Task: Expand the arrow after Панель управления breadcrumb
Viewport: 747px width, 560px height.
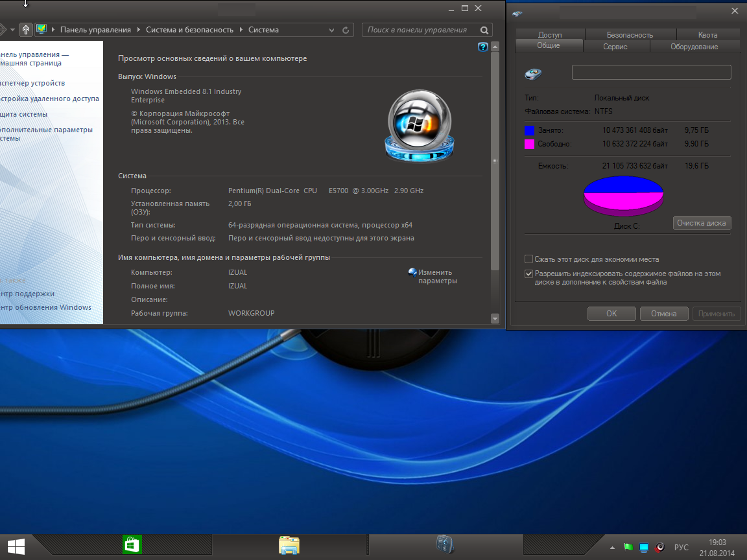Action: pos(138,30)
